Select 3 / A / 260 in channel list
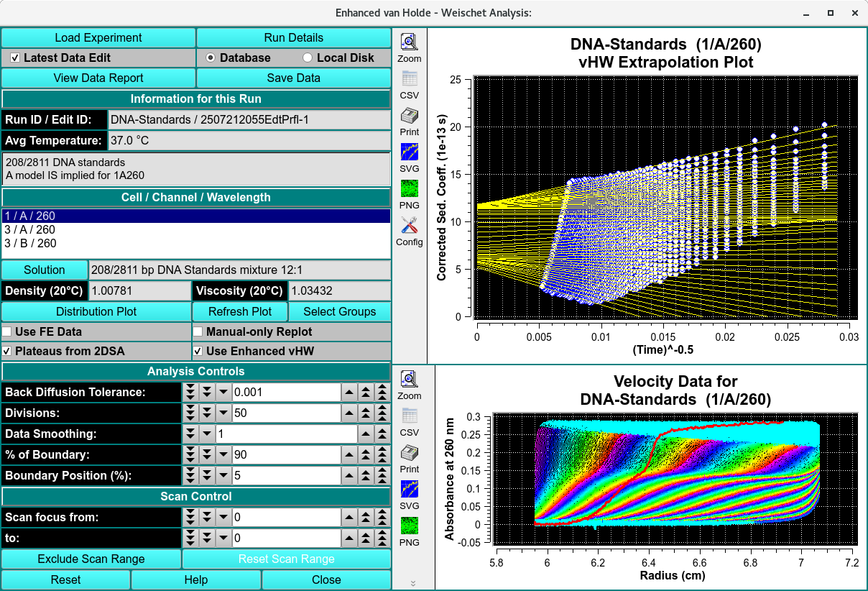 coord(29,229)
